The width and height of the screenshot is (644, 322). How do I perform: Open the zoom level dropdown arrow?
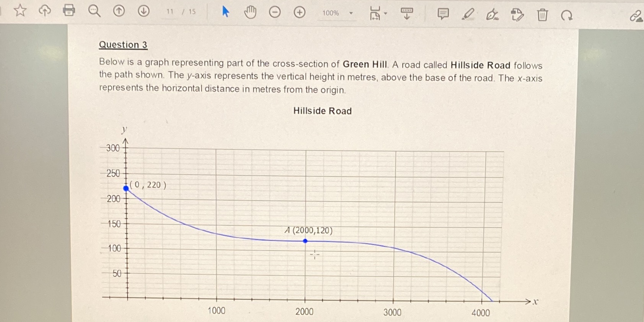click(x=351, y=13)
